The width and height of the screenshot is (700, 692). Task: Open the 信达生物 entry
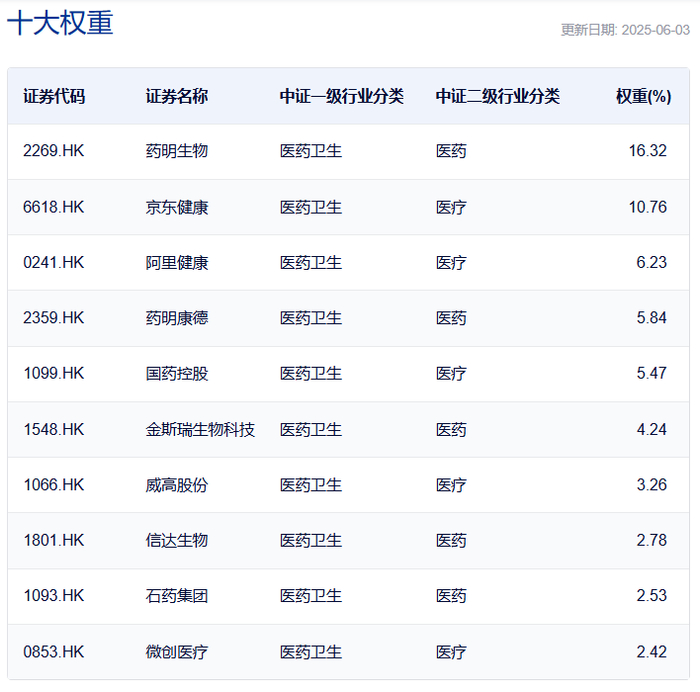pos(177,540)
